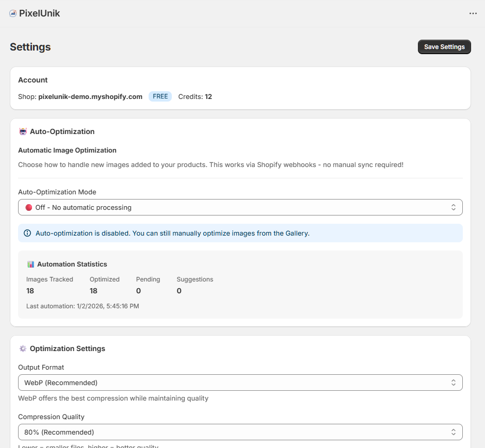Image resolution: width=485 pixels, height=448 pixels.
Task: Click the WebP best compression help text
Action: (x=113, y=399)
